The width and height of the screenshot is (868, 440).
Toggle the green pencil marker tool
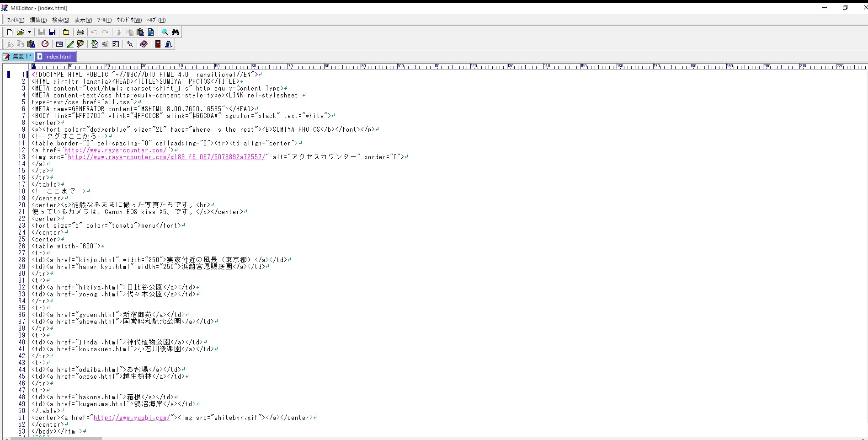pyautogui.click(x=70, y=44)
